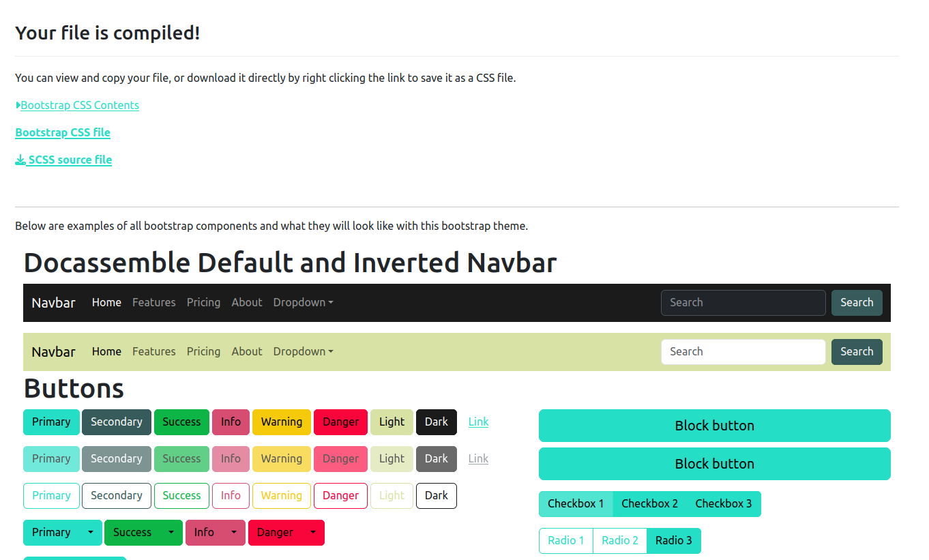The image size is (929, 560).
Task: Click the gray disabled Link
Action: pos(478,459)
